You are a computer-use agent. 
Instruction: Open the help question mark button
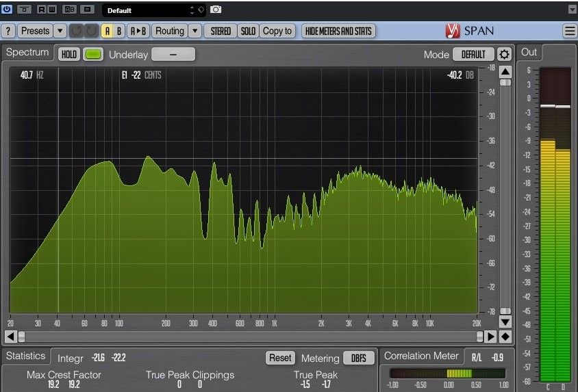[8, 31]
